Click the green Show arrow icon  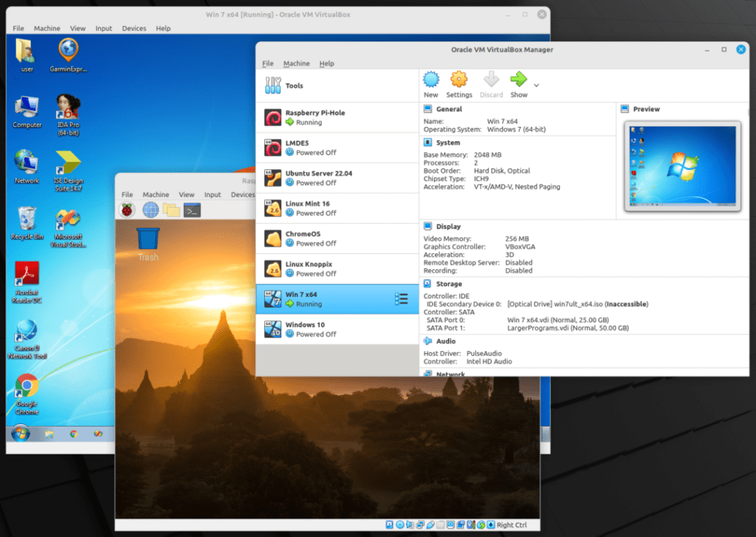coord(519,79)
